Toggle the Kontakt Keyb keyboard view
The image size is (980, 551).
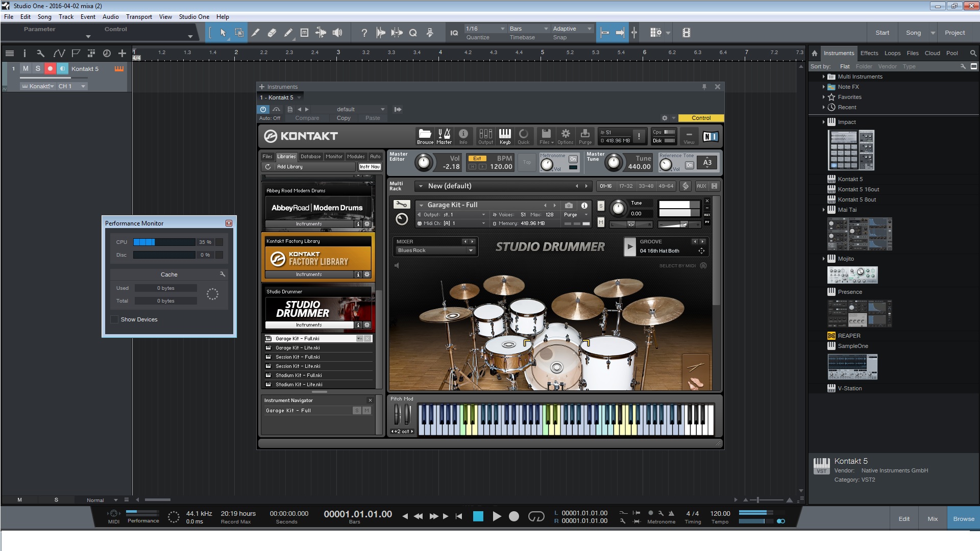click(505, 136)
